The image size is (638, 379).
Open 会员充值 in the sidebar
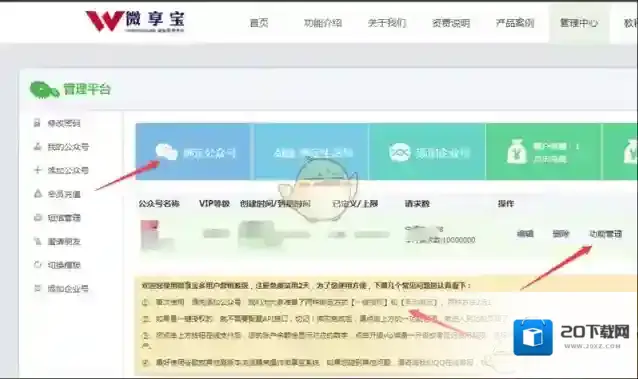64,194
